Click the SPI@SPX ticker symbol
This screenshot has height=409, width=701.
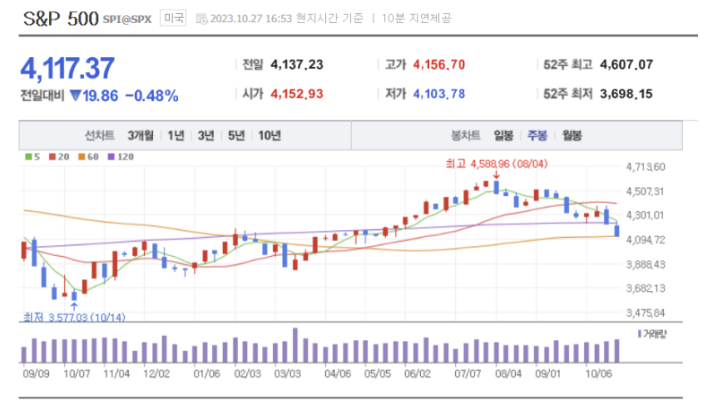tap(127, 19)
